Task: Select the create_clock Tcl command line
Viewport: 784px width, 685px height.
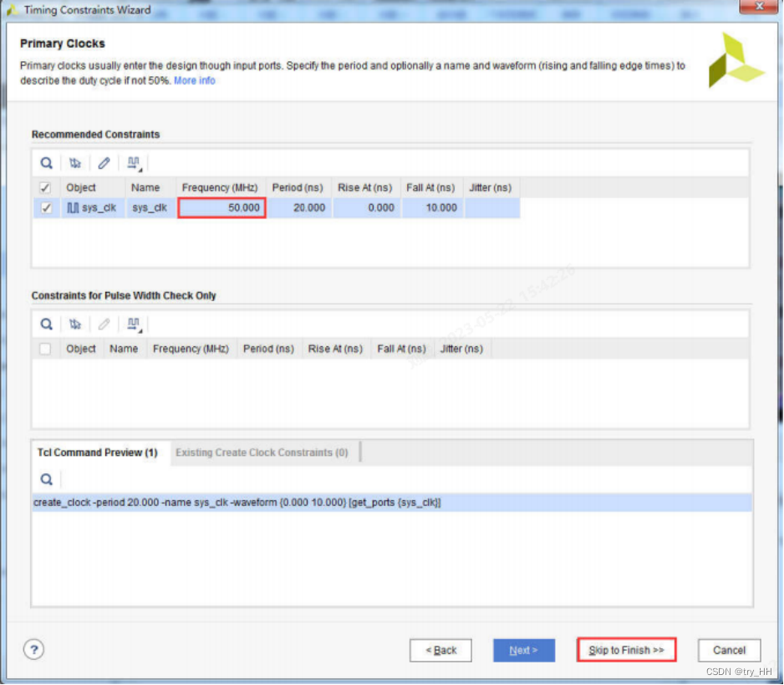Action: [391, 503]
